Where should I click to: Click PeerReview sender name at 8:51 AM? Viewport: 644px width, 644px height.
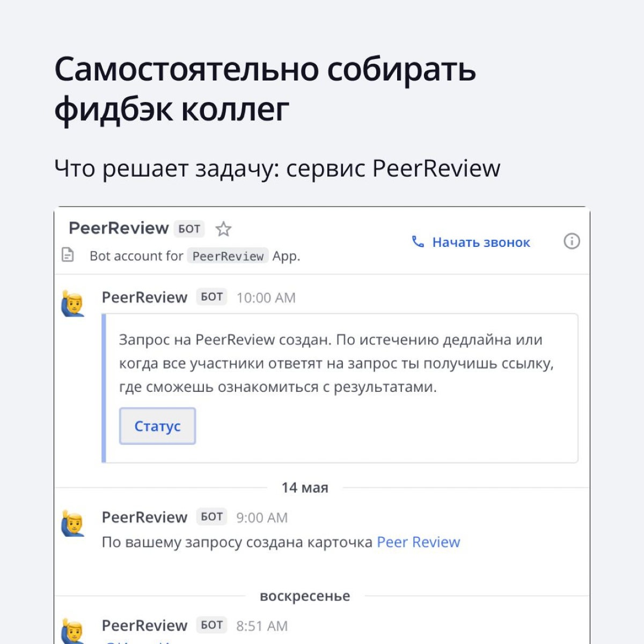pyautogui.click(x=144, y=626)
